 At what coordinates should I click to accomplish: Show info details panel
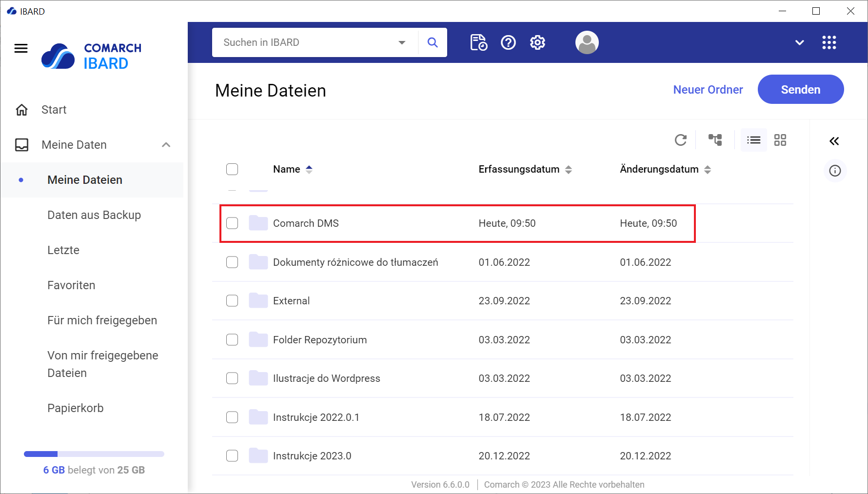click(835, 171)
